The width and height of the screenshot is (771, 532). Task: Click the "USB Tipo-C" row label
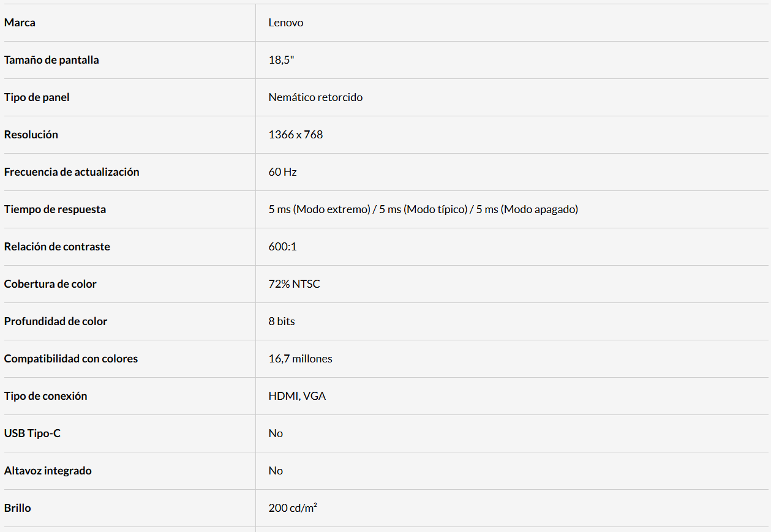point(32,433)
